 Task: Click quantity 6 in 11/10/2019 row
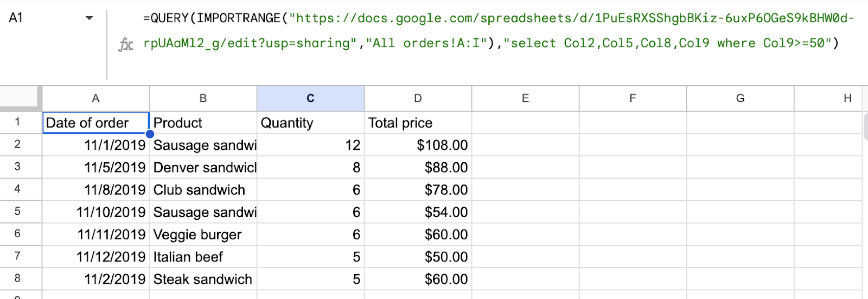coord(310,212)
